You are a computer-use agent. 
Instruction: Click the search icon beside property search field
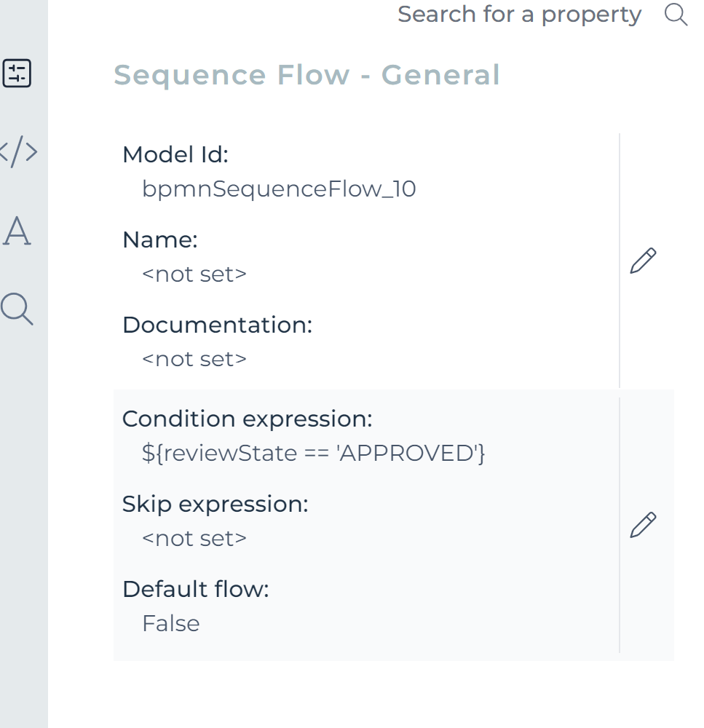coord(676,15)
